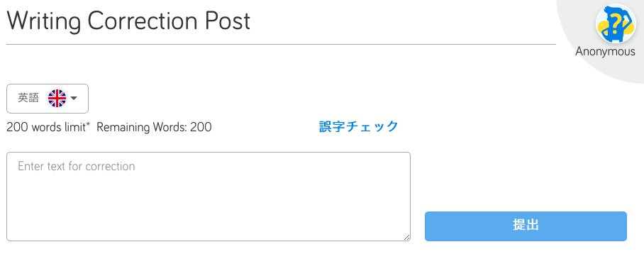
Task: Click the 200 words limit note
Action: 48,127
